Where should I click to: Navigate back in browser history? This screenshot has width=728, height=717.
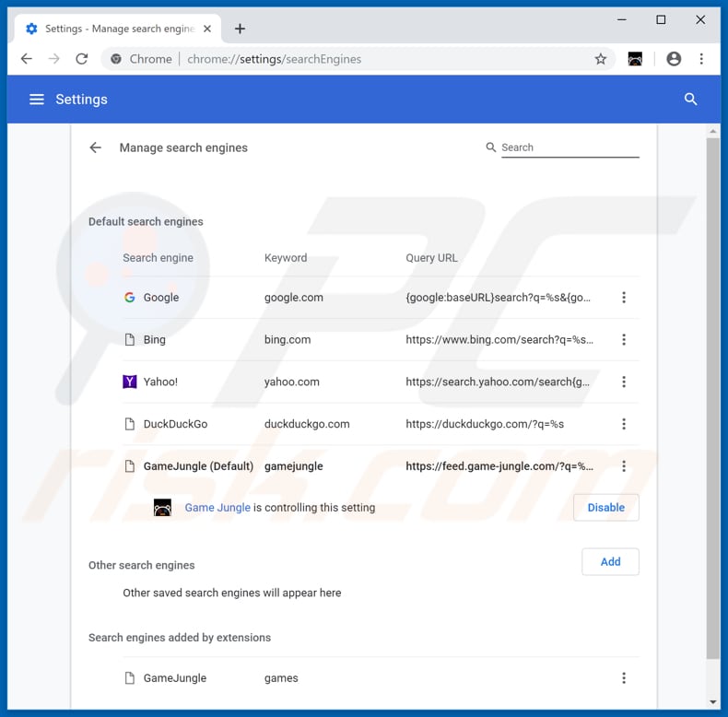point(27,59)
